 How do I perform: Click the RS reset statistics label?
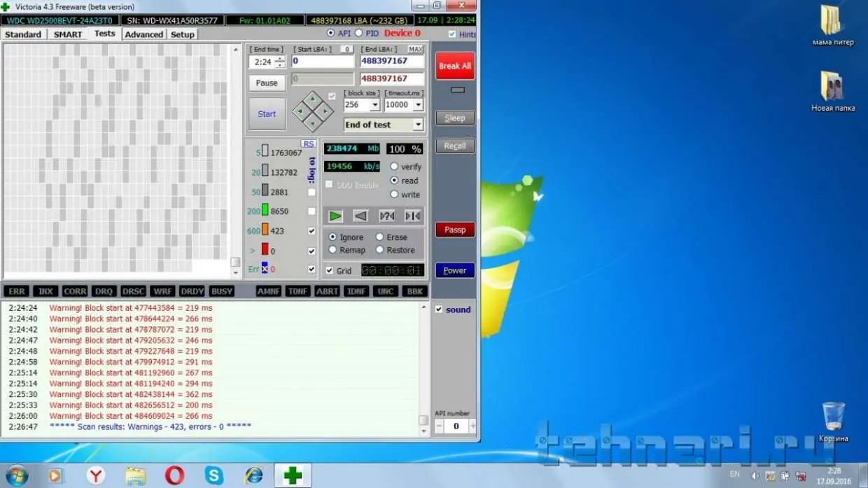(x=308, y=144)
